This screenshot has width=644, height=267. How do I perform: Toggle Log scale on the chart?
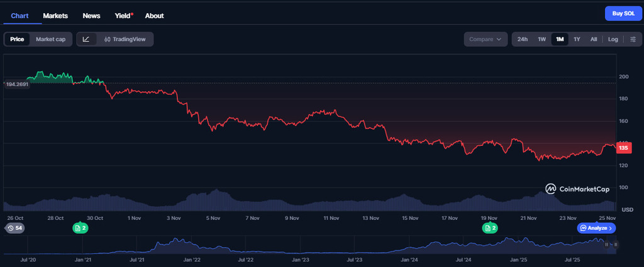(x=613, y=39)
